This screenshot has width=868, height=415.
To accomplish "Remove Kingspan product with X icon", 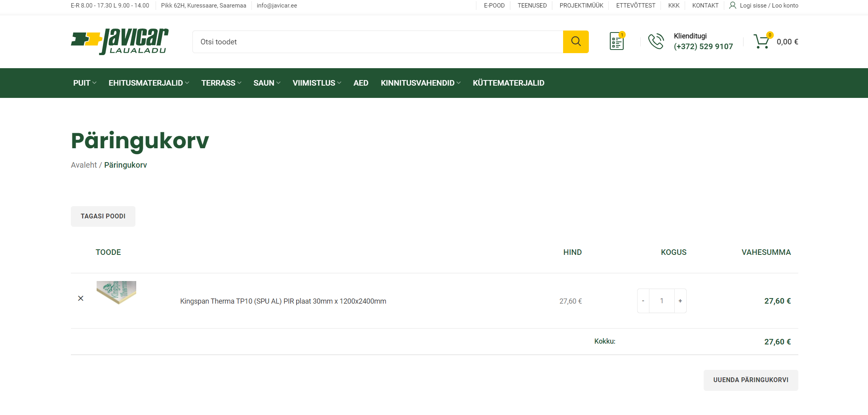I will tap(81, 298).
